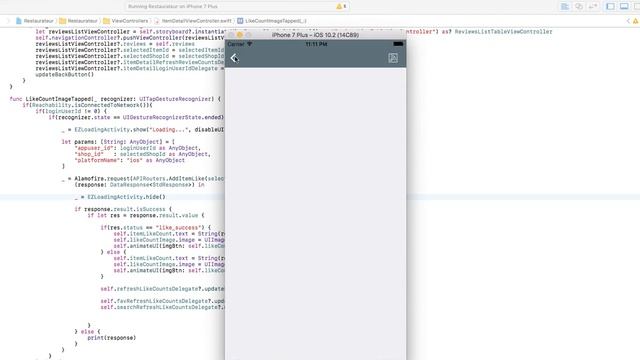The image size is (640, 360).
Task: Click the 'self.searchRefreshLikeCountsDelegate?' line
Action: click(x=162, y=307)
